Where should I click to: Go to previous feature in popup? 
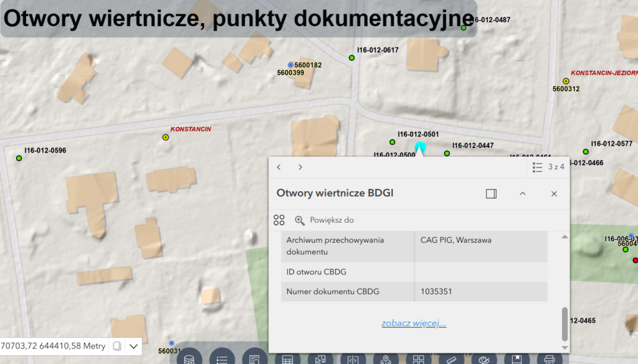pyautogui.click(x=279, y=167)
